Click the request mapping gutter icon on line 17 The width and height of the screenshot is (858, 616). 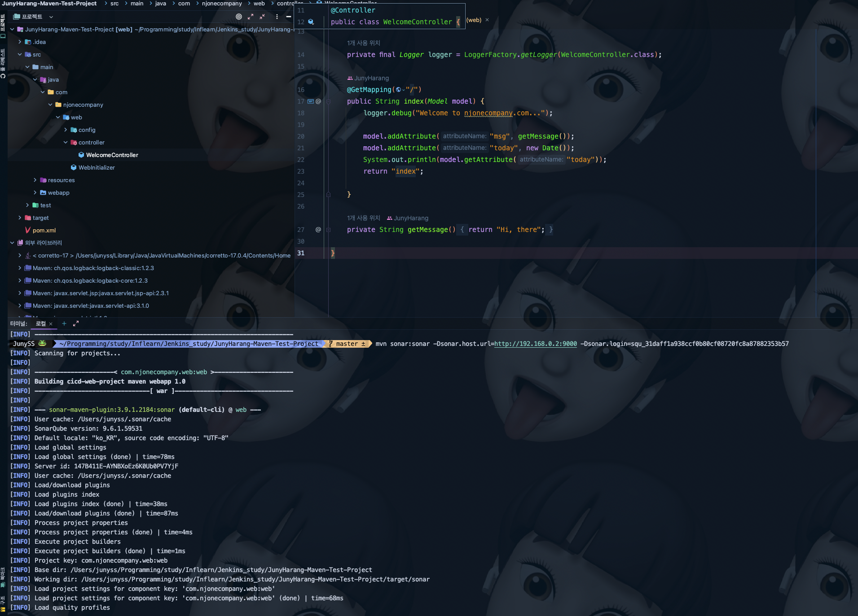pos(310,101)
